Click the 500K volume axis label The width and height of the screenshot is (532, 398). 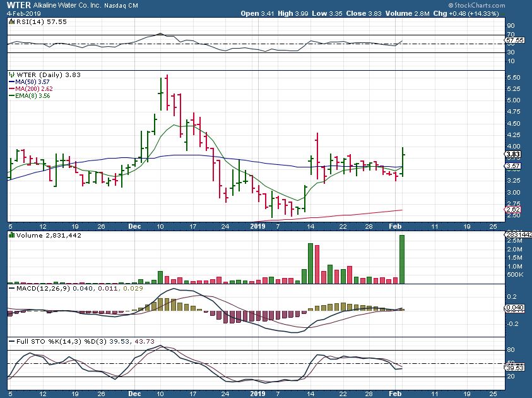(515, 274)
